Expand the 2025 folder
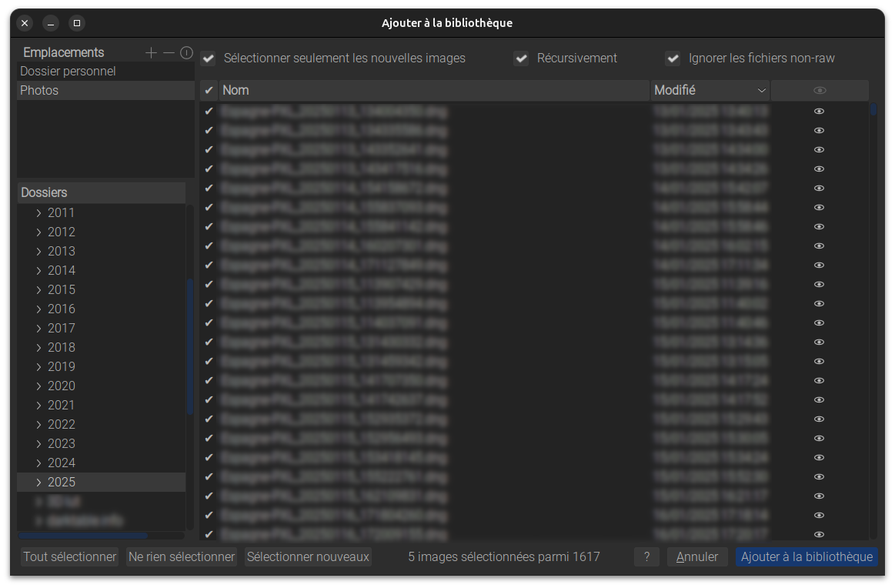 pyautogui.click(x=38, y=483)
